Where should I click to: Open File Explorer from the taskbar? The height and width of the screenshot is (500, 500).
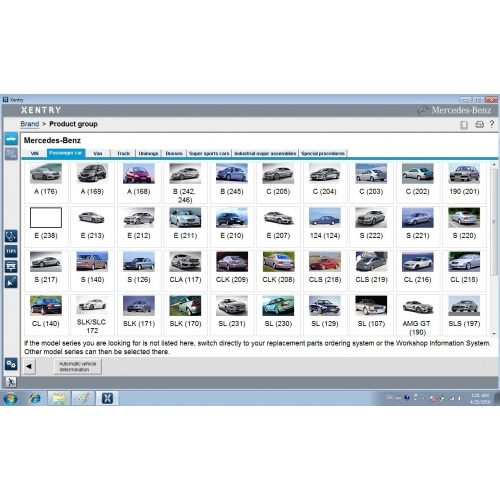[x=59, y=398]
